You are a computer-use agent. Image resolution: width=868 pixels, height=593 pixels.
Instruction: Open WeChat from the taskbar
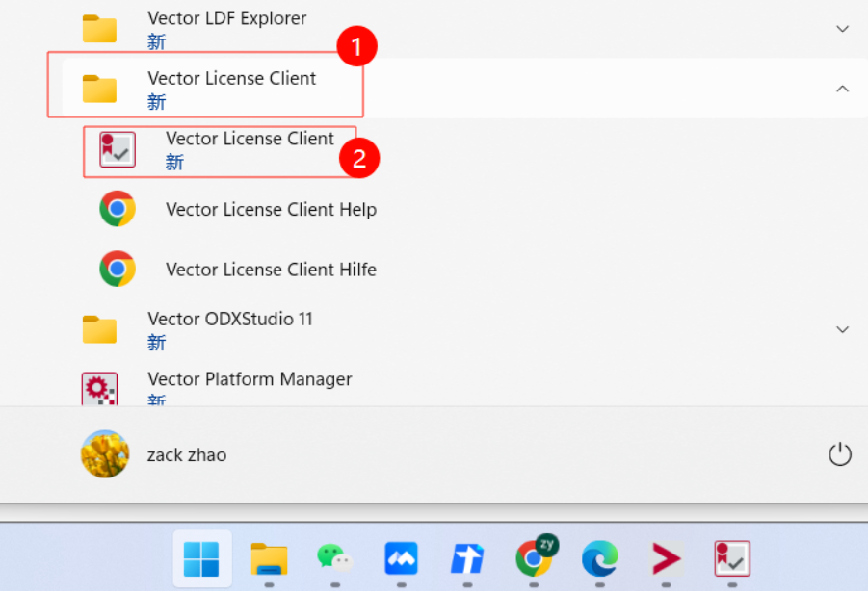coord(335,558)
